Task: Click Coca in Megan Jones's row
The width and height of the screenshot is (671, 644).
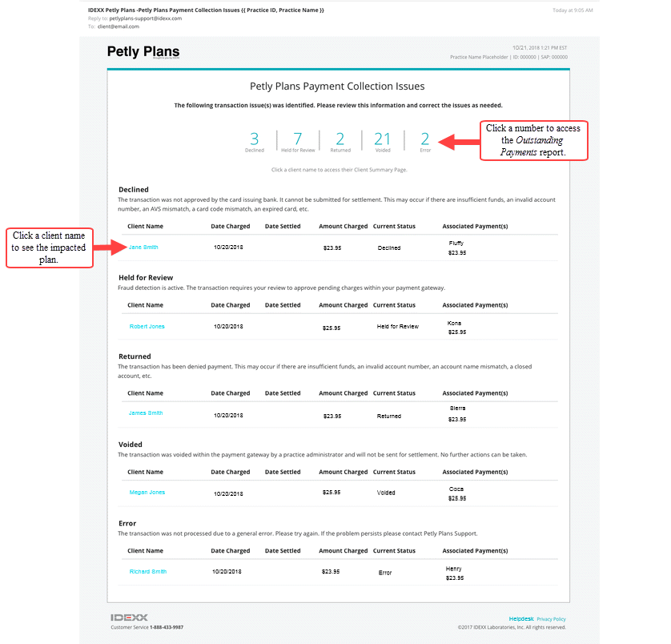Action: coord(456,489)
